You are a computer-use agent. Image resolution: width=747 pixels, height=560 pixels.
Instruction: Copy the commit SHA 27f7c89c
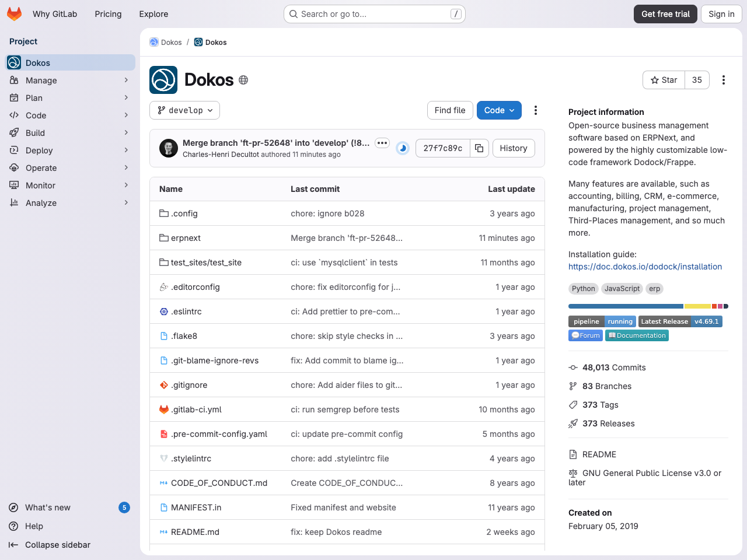tap(479, 148)
